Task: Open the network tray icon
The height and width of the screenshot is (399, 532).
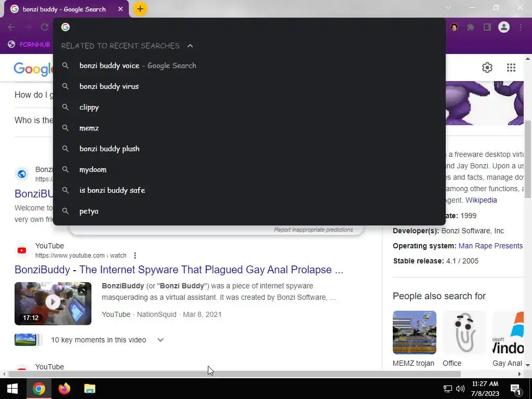Action: tap(447, 389)
